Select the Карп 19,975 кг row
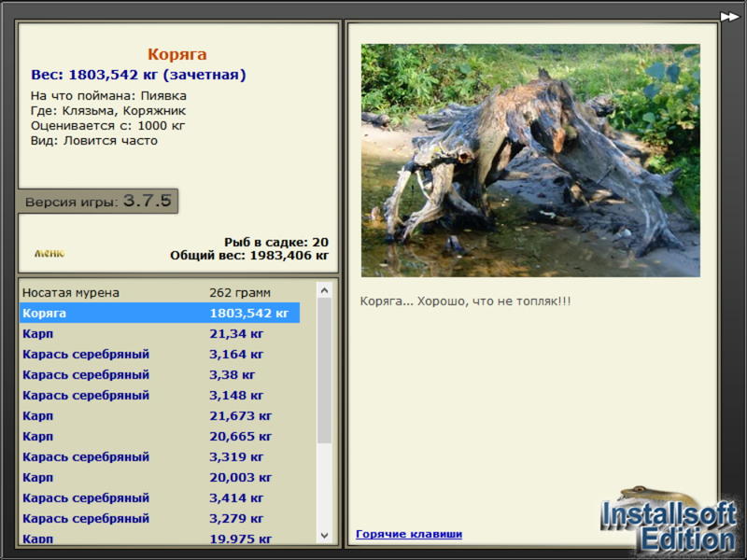The height and width of the screenshot is (560, 747). (160, 538)
